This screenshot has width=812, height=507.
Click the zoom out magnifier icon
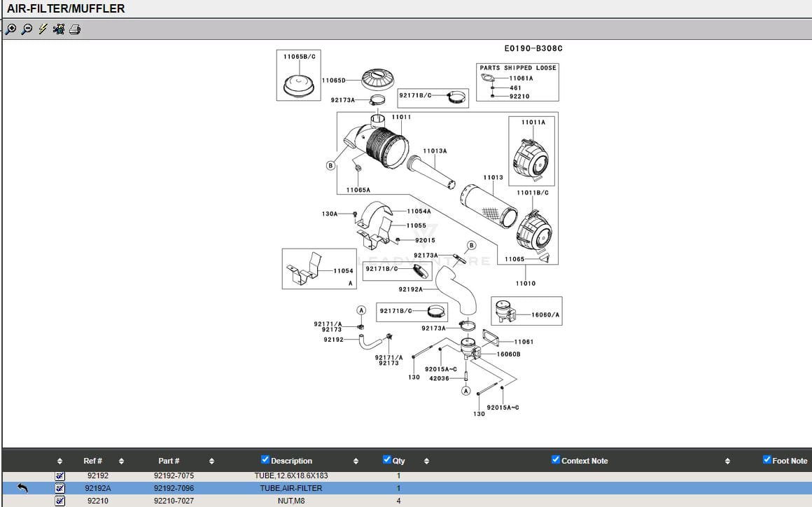pyautogui.click(x=27, y=29)
